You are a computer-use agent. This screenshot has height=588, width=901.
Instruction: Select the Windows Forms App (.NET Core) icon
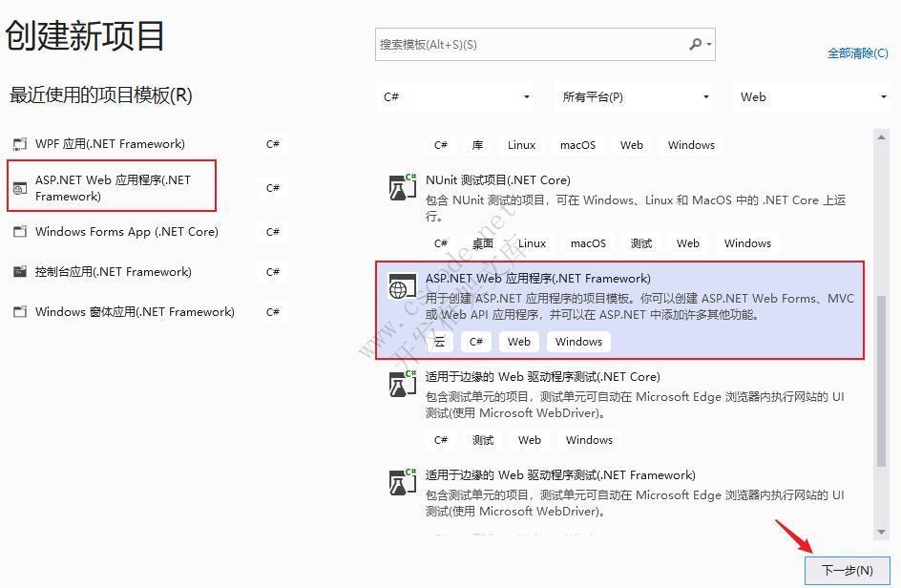(x=18, y=231)
